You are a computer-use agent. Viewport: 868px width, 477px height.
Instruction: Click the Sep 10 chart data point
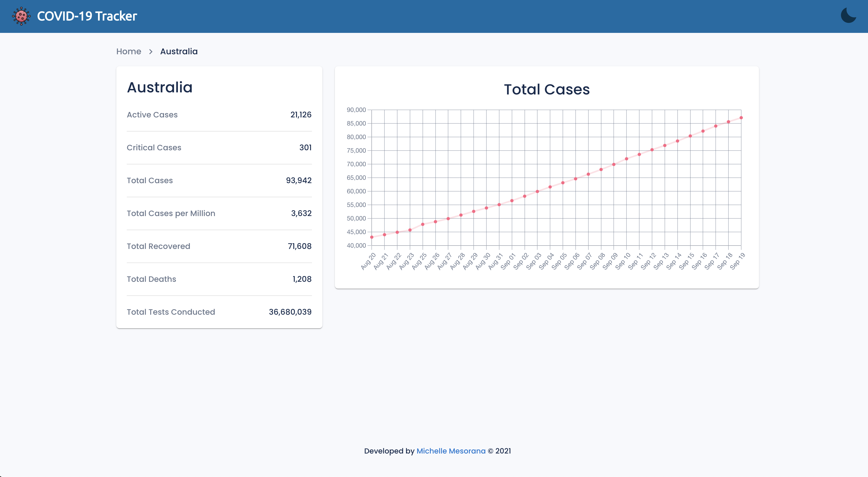click(626, 159)
